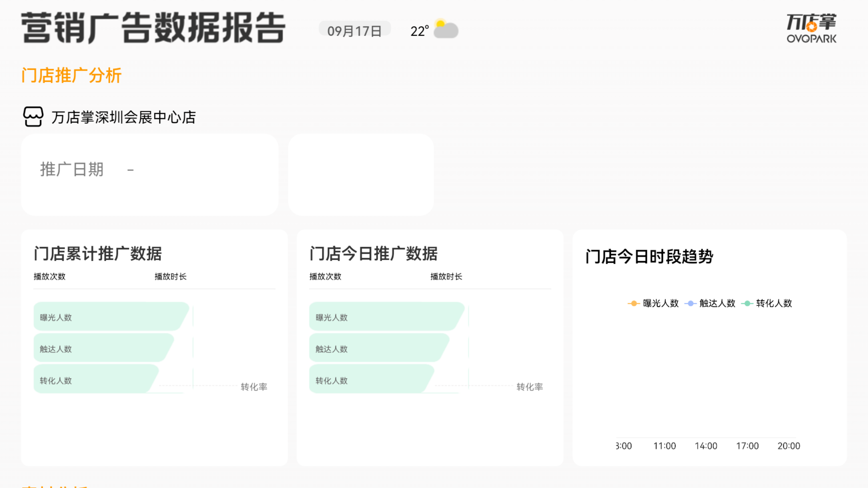Click the 14:00 time axis label
This screenshot has height=488, width=868.
706,446
